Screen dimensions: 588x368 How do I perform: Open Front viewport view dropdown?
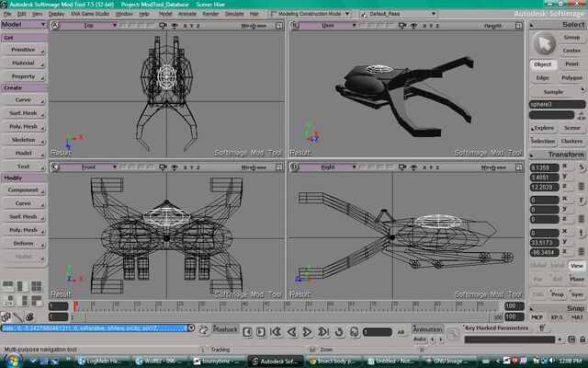88,167
